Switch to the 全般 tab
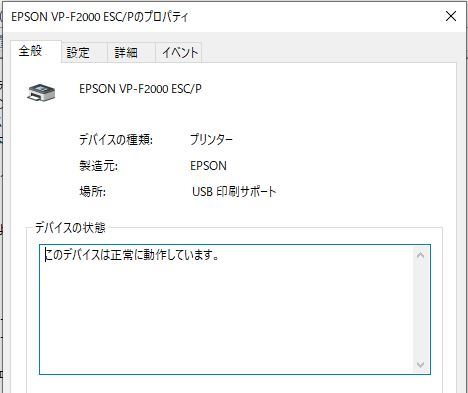 click(36, 51)
